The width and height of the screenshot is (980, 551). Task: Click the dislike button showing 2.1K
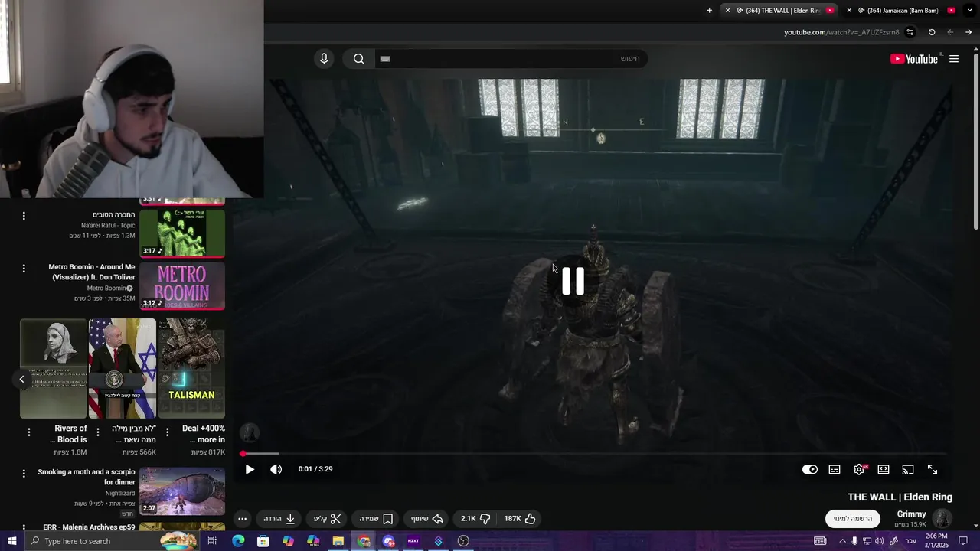point(475,518)
